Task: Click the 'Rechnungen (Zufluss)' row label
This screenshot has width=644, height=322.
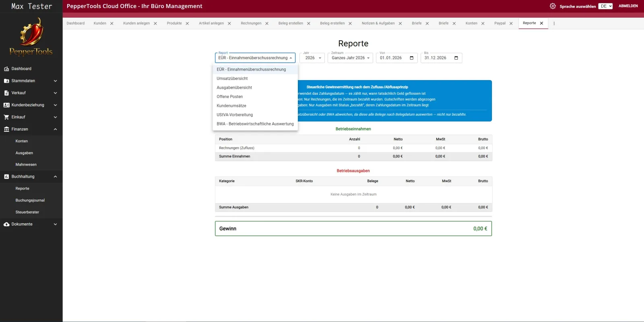Action: click(237, 148)
